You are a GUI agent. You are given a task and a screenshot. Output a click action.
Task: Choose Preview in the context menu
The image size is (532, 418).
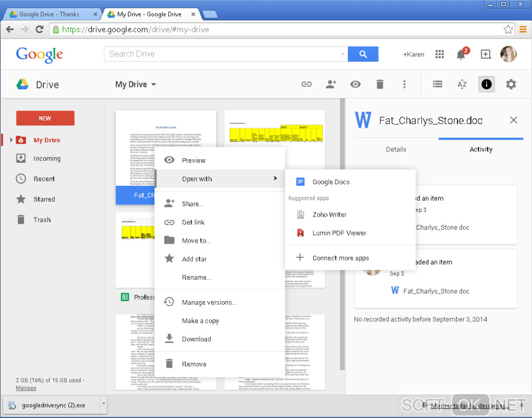point(220,160)
